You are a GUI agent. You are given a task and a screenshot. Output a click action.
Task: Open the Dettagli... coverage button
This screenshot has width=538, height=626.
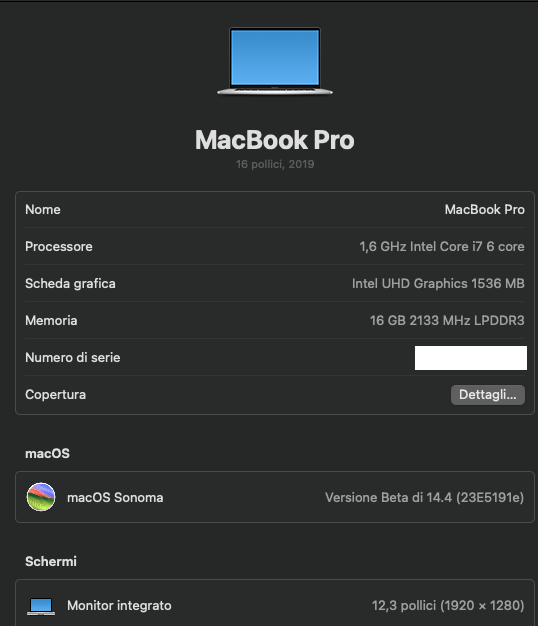(x=488, y=395)
